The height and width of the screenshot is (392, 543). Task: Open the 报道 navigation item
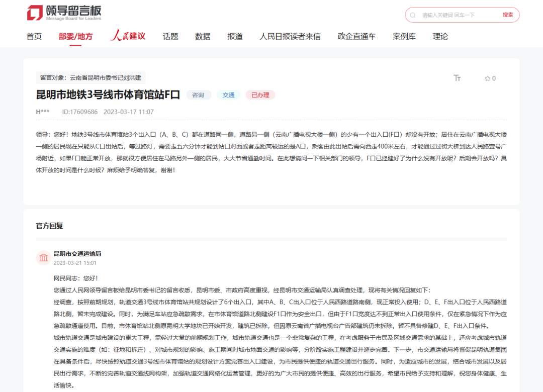coord(235,36)
